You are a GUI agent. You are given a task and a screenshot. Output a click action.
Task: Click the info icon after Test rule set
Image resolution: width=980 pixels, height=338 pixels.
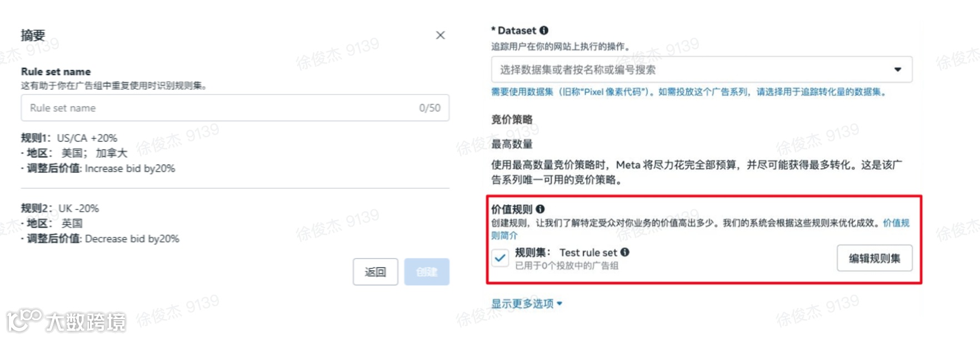[625, 252]
